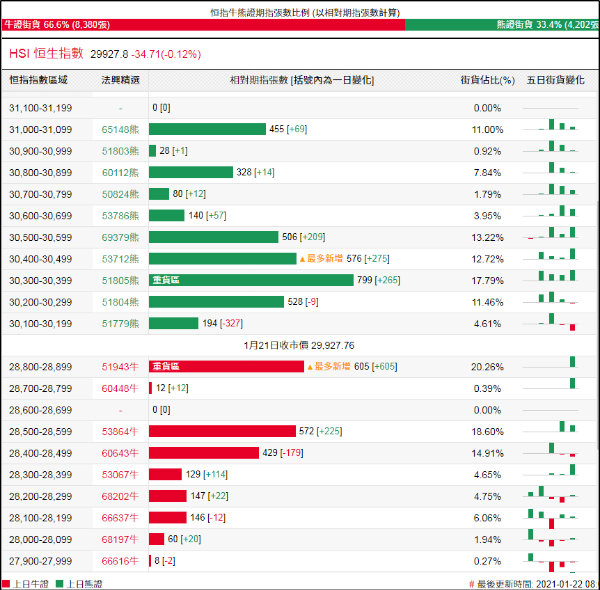
Task: Open bull certificate 66616牛
Action: click(120, 561)
